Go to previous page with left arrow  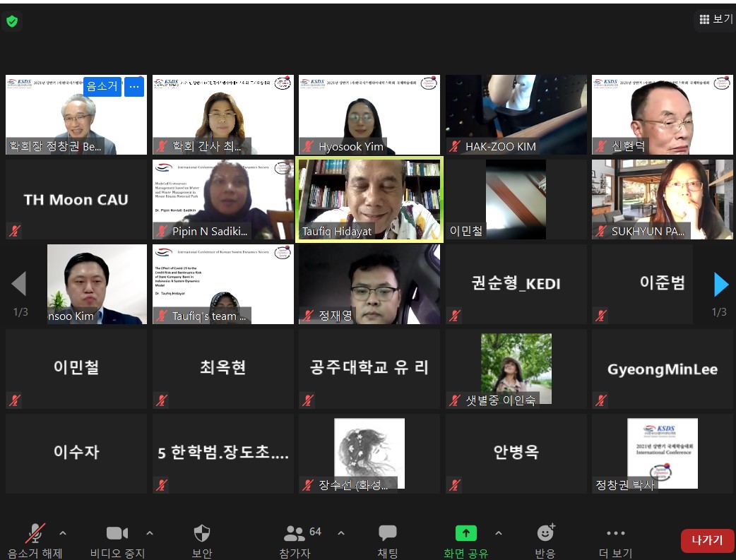coord(19,284)
